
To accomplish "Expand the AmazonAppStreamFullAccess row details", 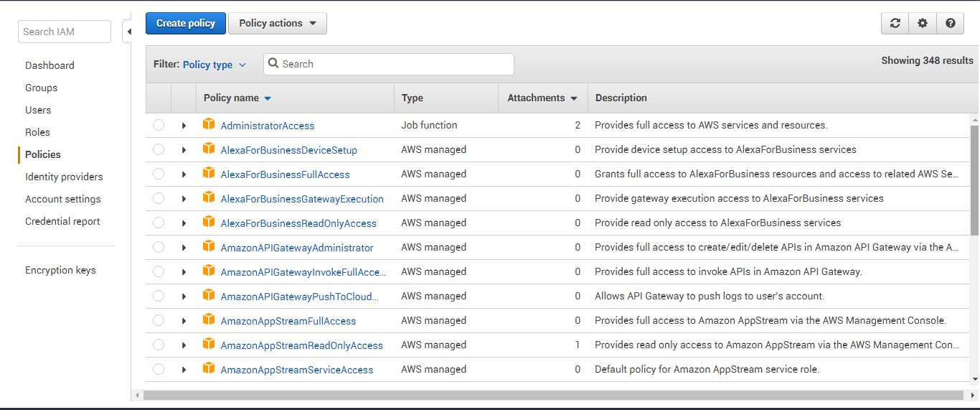I will point(184,321).
